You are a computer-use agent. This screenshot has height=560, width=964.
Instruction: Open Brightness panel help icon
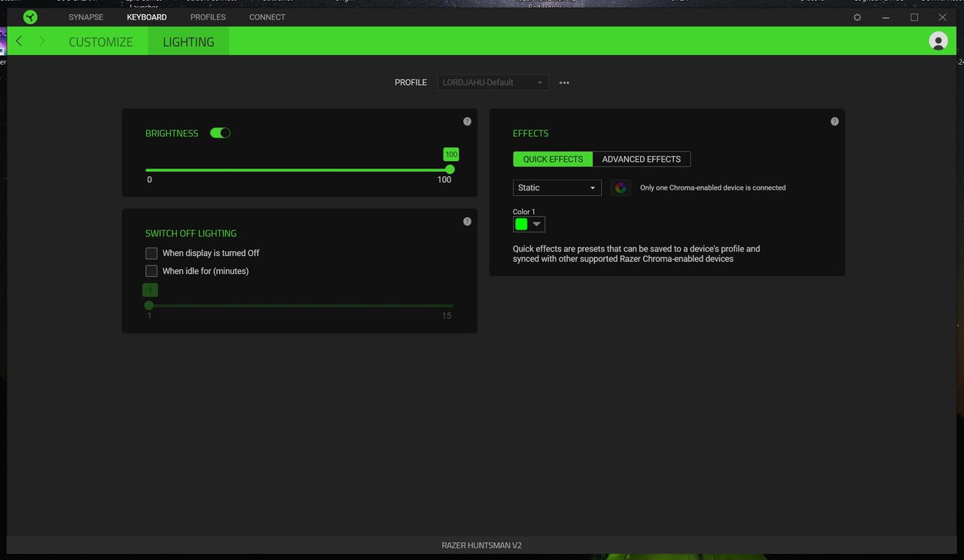pyautogui.click(x=467, y=121)
